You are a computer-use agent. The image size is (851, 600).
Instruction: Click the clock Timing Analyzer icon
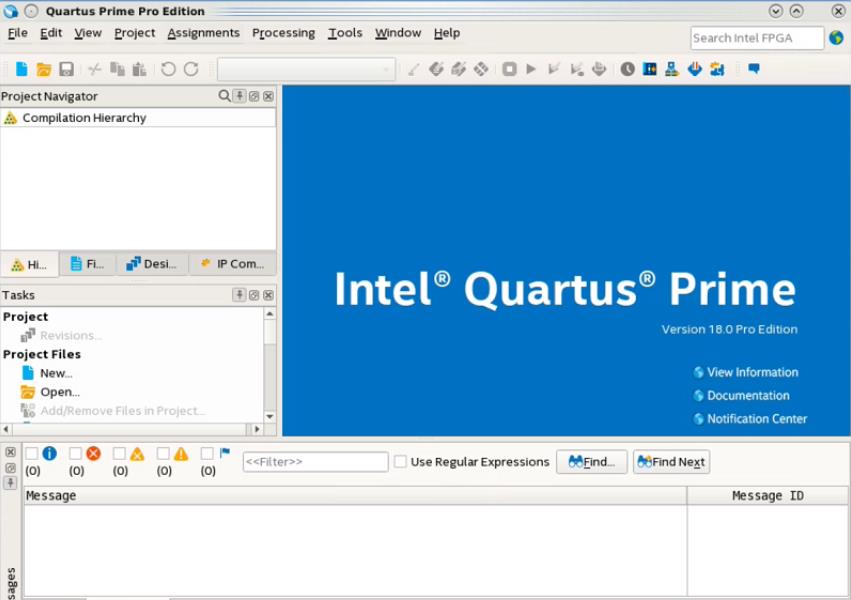pos(627,69)
